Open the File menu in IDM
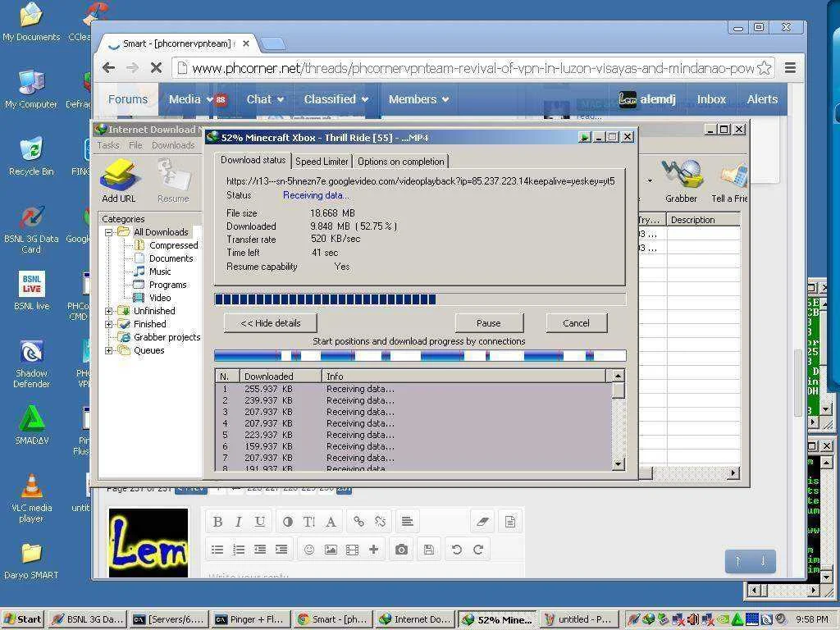 (135, 145)
